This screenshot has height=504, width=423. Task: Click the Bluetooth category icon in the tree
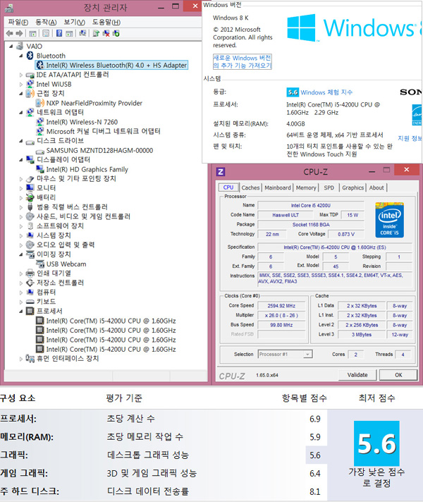tap(30, 56)
